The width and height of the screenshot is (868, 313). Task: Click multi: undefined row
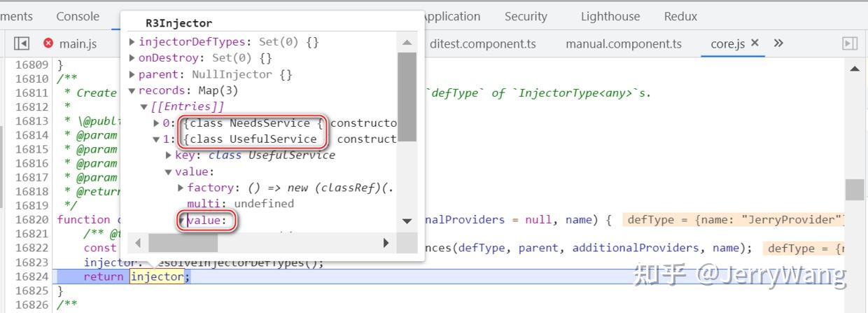pos(240,203)
